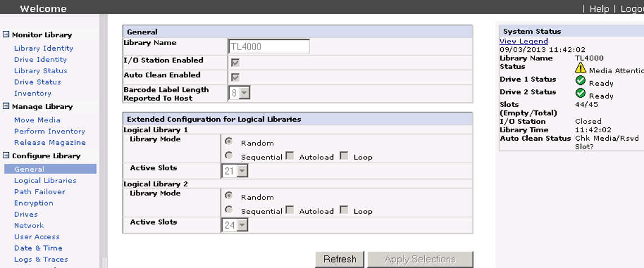Collapse the Monitor Library section
The image size is (644, 268).
click(6, 34)
